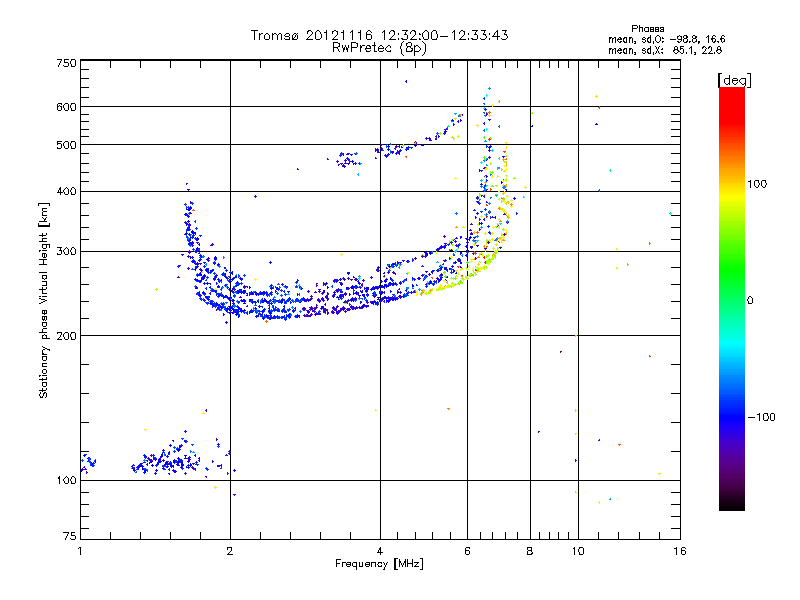
Task: Click the x-axis tick label '16'
Action: [680, 551]
